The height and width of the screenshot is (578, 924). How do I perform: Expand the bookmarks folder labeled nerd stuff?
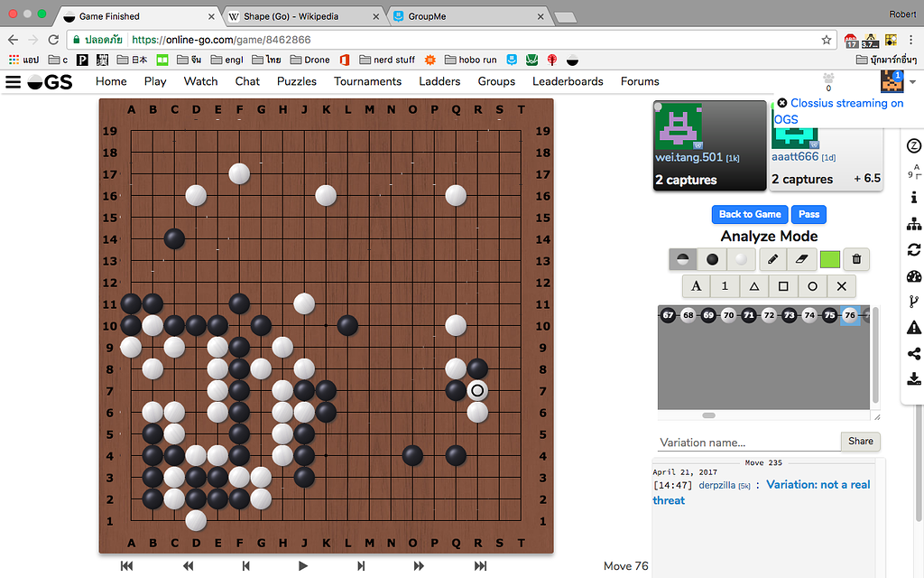tap(387, 60)
